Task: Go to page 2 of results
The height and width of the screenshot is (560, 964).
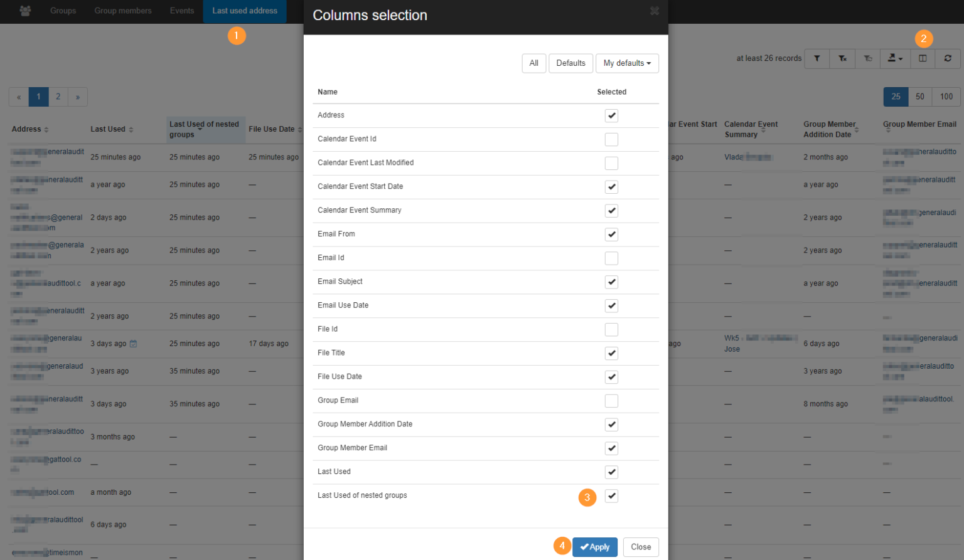Action: [x=58, y=97]
